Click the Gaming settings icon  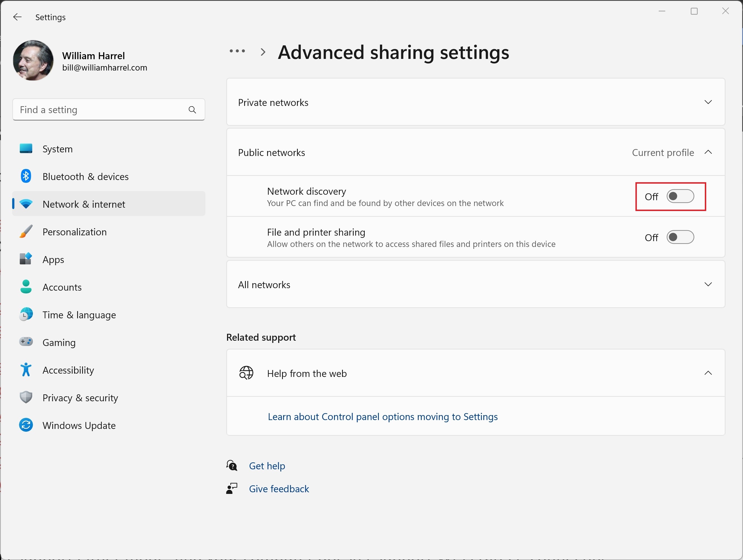[27, 342]
